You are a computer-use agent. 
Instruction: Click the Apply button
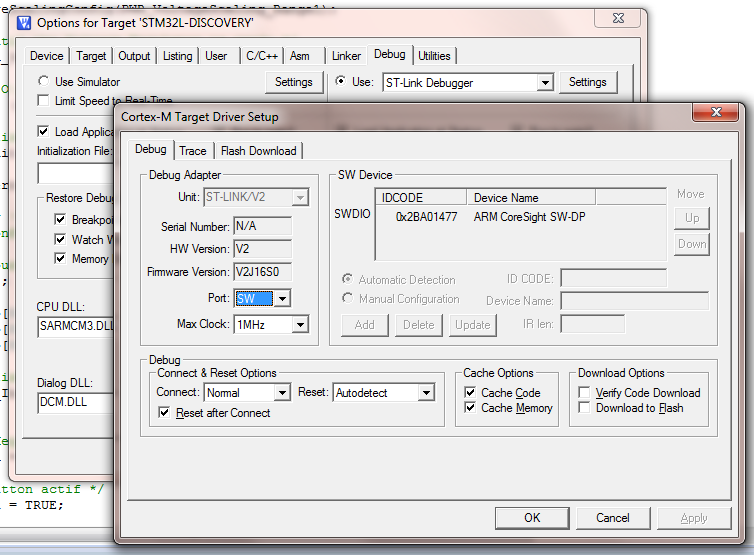click(x=694, y=518)
